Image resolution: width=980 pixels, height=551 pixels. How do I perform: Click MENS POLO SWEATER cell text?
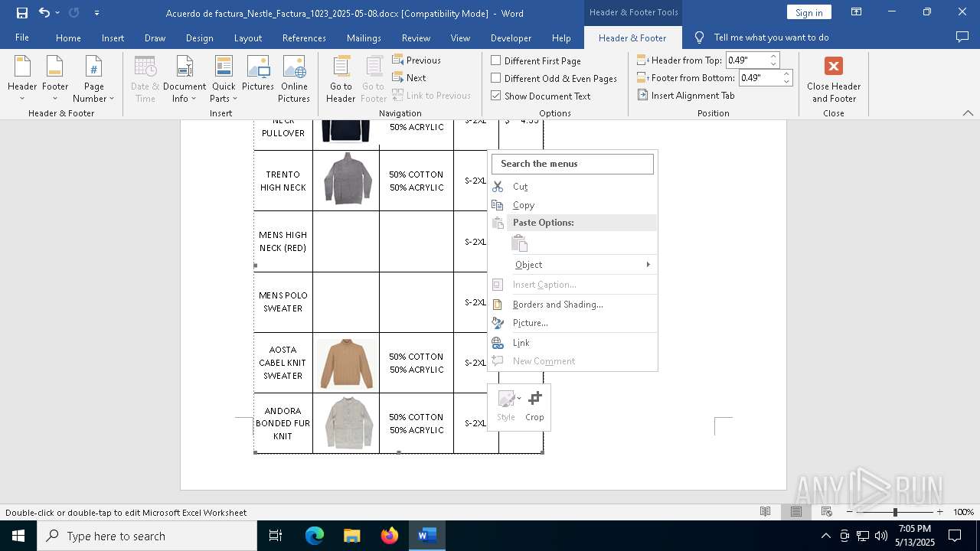tap(283, 302)
